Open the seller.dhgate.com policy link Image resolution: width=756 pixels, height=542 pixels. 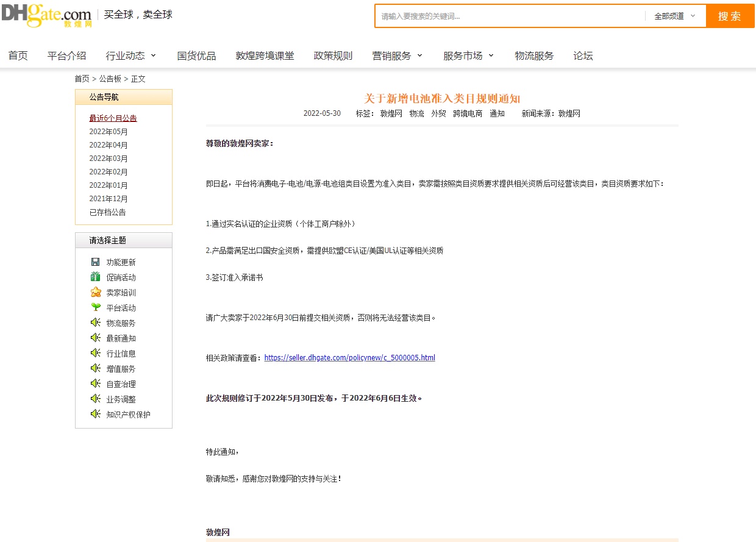tap(350, 358)
